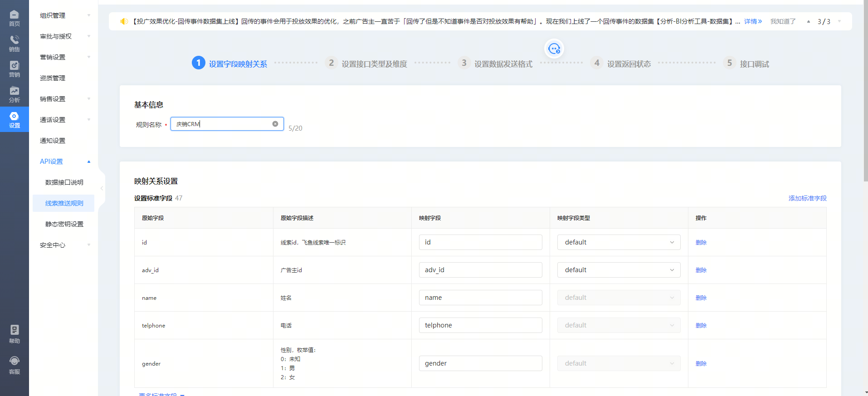Open the id row type dropdown

pos(618,242)
